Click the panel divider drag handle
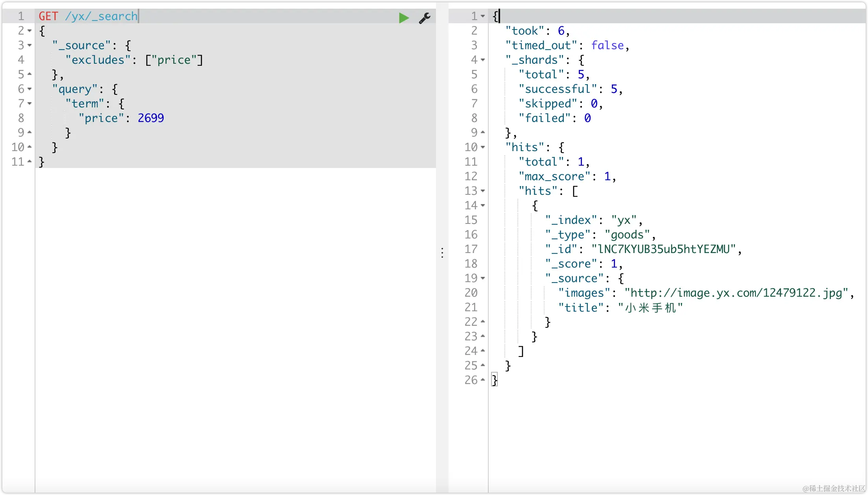The image size is (868, 495). pyautogui.click(x=442, y=253)
